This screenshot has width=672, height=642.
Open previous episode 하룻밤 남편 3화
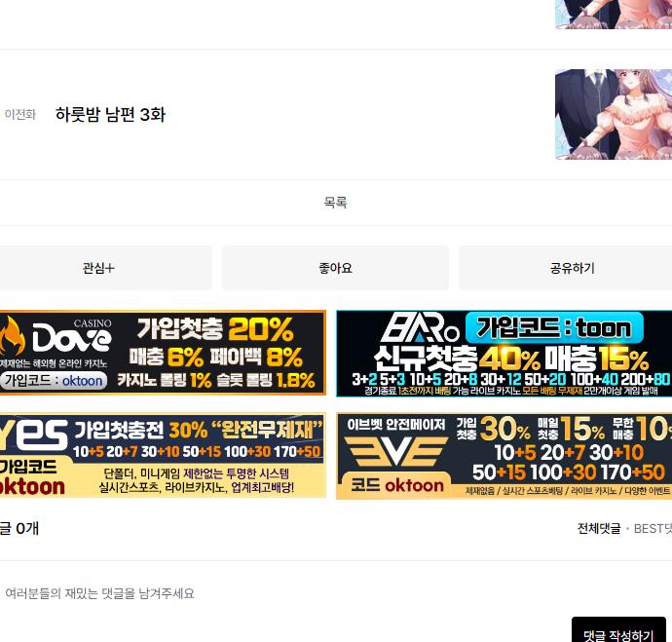pyautogui.click(x=110, y=114)
